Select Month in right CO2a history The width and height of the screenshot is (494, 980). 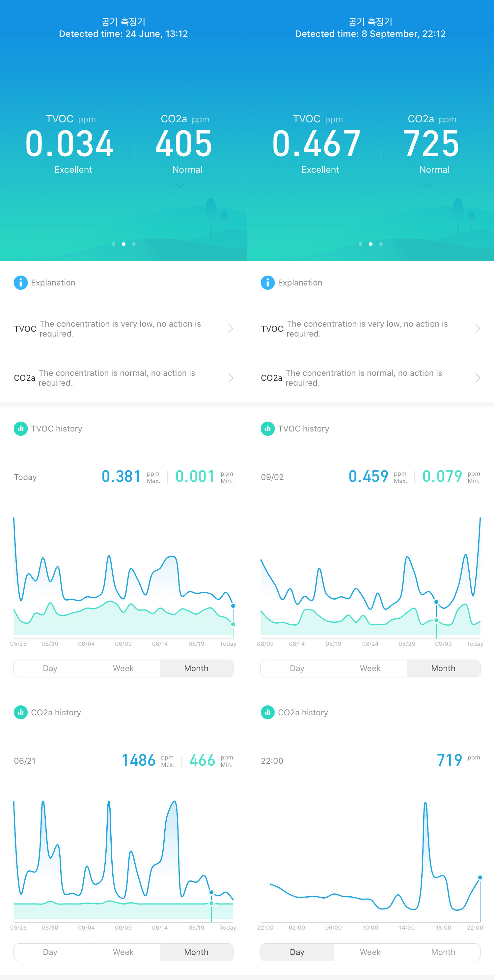(x=444, y=952)
